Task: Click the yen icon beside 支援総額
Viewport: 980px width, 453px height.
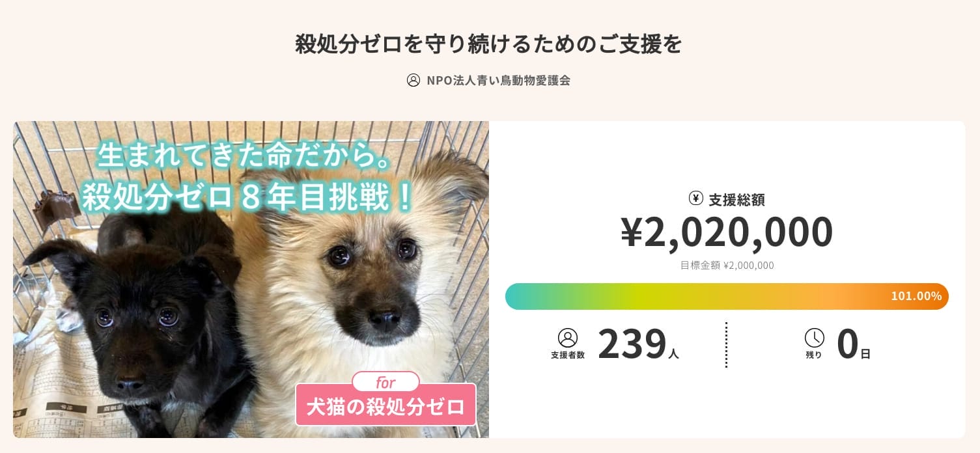Action: tap(696, 199)
